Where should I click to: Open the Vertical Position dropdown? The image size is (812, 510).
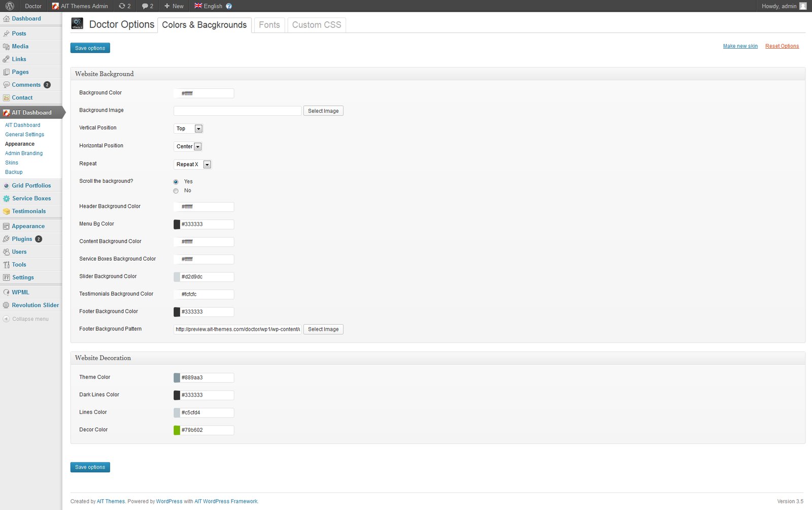188,129
